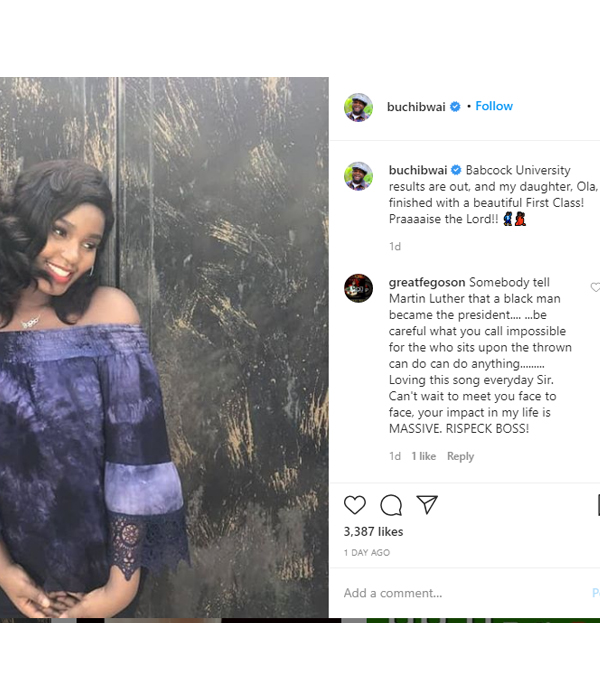Screen dimensions: 600x700
Task: View who liked comment via 1 like
Action: tap(424, 456)
